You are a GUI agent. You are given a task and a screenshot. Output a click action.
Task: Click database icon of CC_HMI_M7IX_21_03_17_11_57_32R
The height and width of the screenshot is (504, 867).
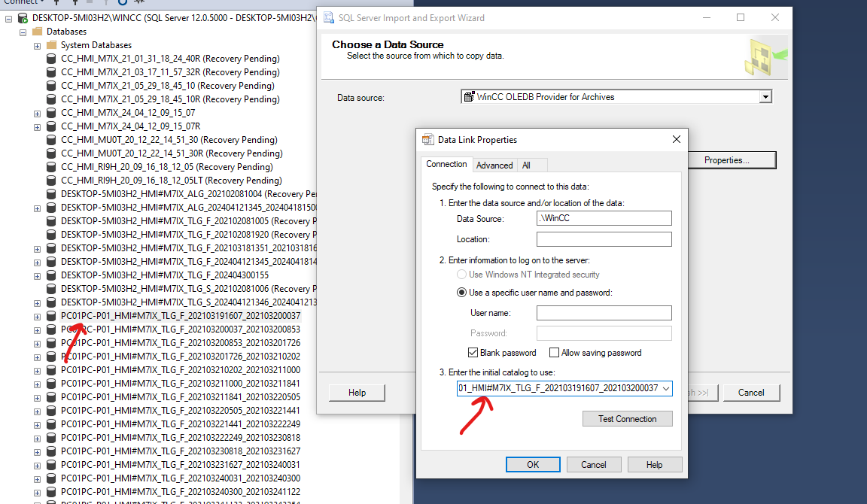[51, 72]
